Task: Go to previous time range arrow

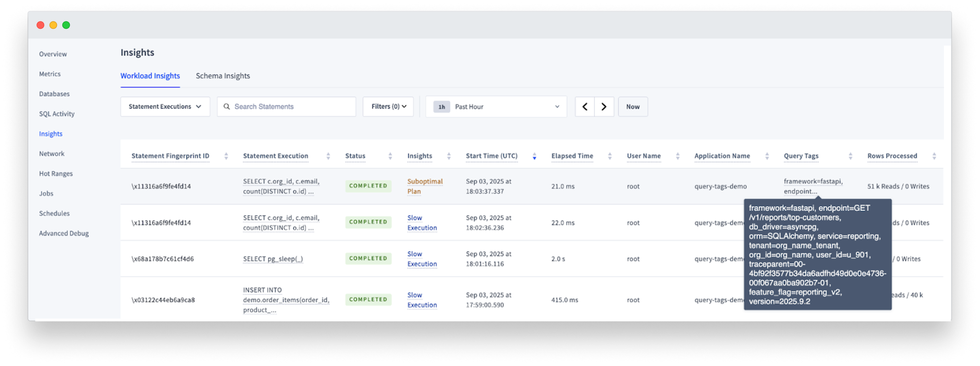Action: (585, 107)
